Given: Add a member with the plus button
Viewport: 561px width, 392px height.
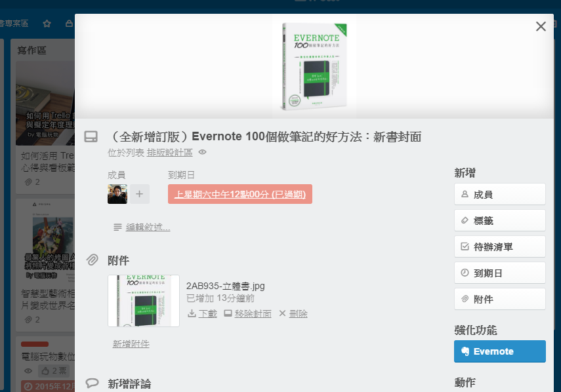Looking at the screenshot, I should (140, 194).
